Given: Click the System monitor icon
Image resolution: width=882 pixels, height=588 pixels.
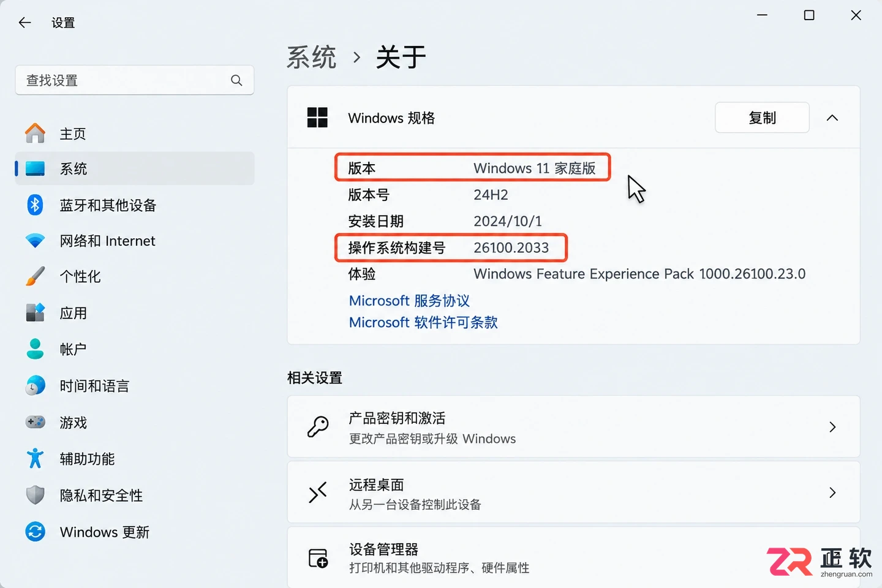Looking at the screenshot, I should [35, 168].
